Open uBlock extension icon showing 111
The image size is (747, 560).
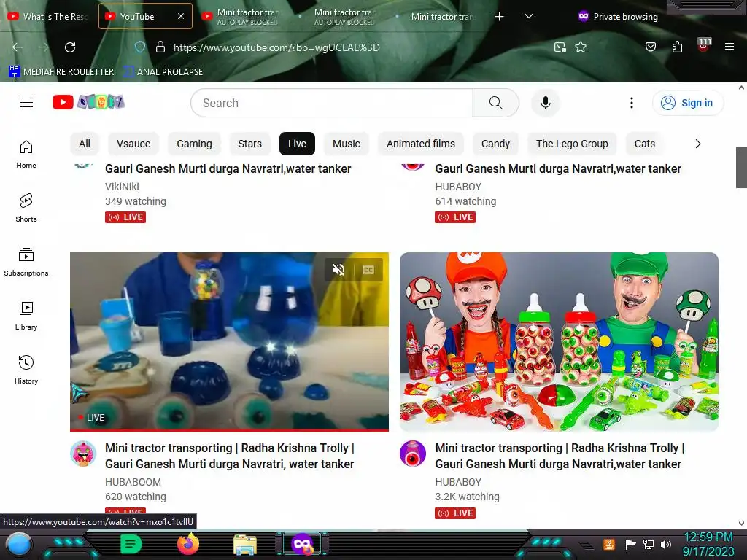click(x=704, y=45)
